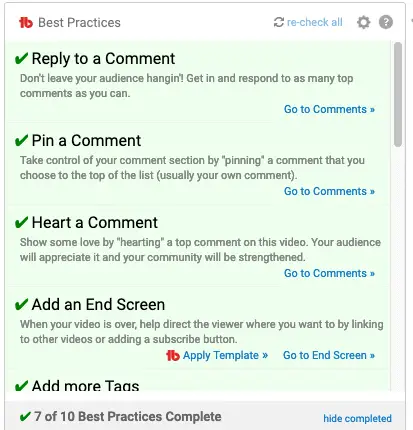Viewport: 413px width, 430px height.
Task: Click the green checkmark beside Pin a Comment
Action: click(21, 141)
